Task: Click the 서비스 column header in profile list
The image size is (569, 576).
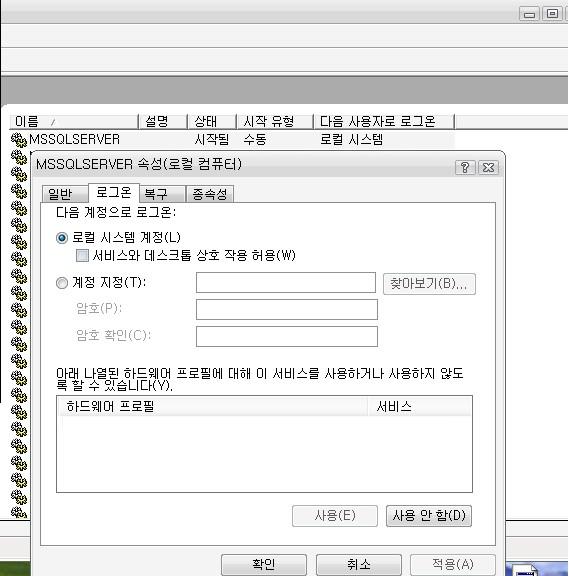Action: (x=419, y=407)
